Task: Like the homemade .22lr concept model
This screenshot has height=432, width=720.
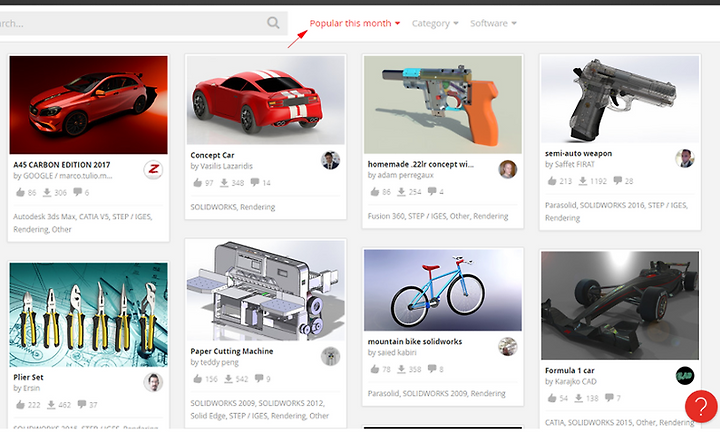Action: coord(375,191)
